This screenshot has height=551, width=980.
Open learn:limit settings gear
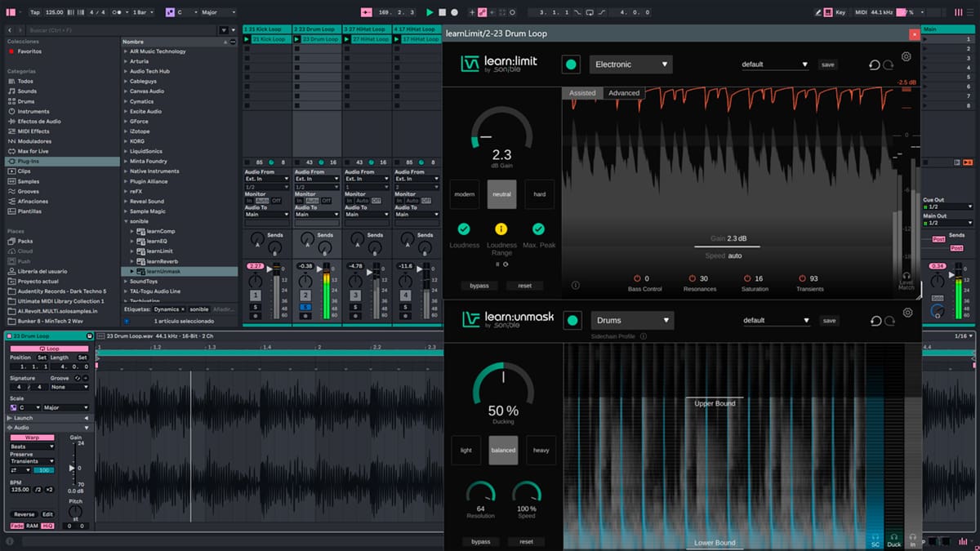(x=906, y=57)
